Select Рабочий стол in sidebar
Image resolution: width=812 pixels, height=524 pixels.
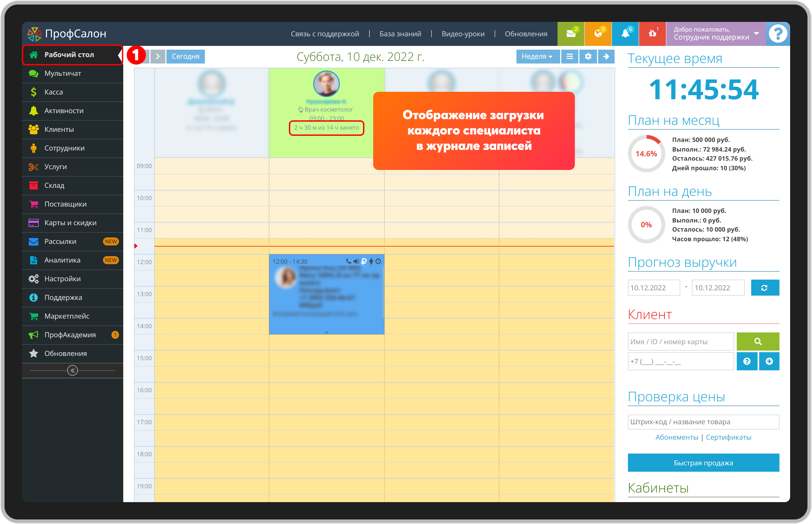73,55
